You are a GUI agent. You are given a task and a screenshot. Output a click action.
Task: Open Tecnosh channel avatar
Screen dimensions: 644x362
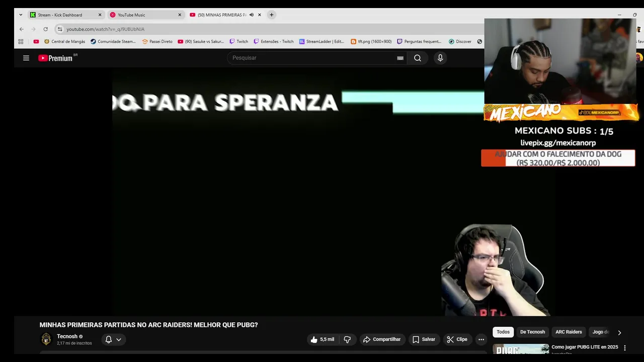[46, 339]
